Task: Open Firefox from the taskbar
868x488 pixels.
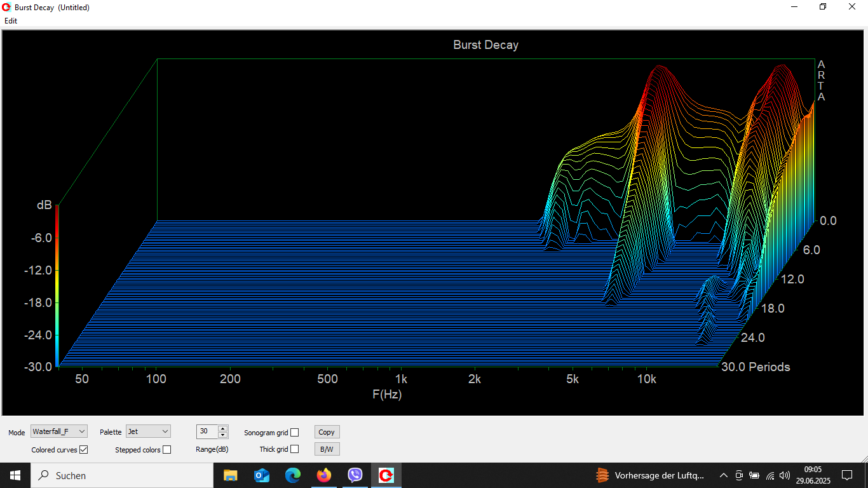Action: 323,475
